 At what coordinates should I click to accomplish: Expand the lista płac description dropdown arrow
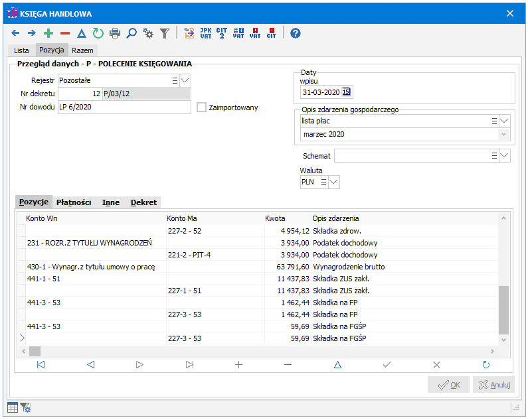[x=504, y=121]
